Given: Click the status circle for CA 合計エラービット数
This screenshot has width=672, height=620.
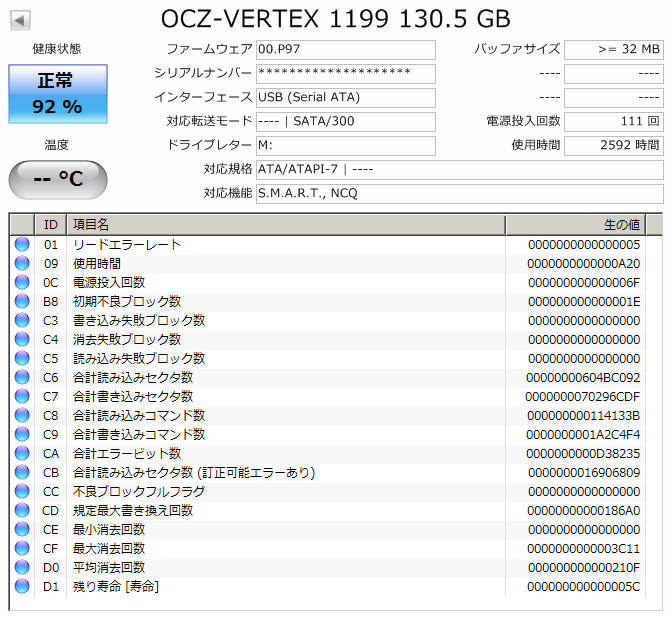Looking at the screenshot, I should (x=22, y=453).
